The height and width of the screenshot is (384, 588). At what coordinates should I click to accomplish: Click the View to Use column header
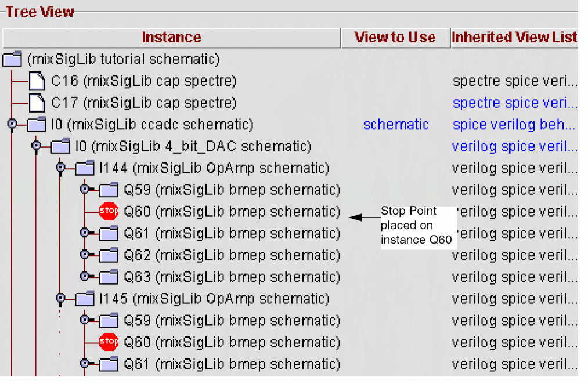pyautogui.click(x=395, y=38)
